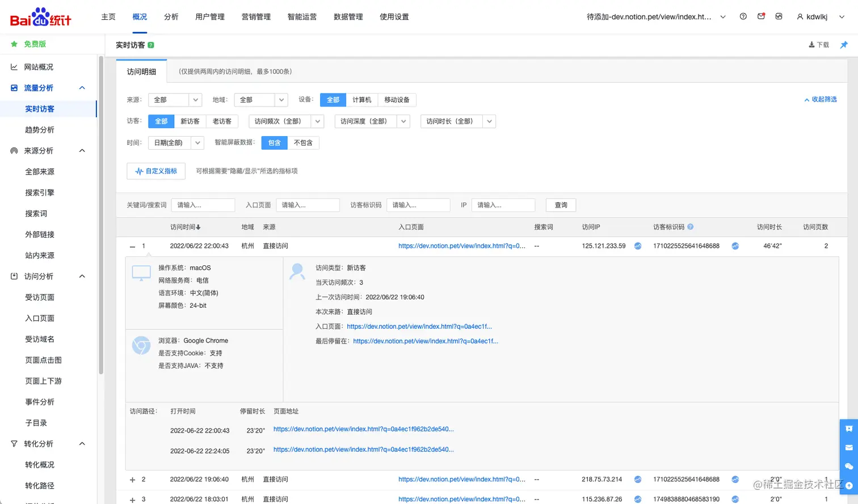The image size is (858, 504).
Task: Open the 主页 top menu
Action: [108, 17]
